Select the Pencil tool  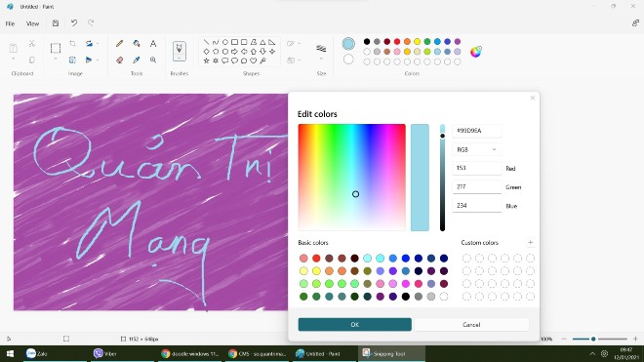pos(119,44)
